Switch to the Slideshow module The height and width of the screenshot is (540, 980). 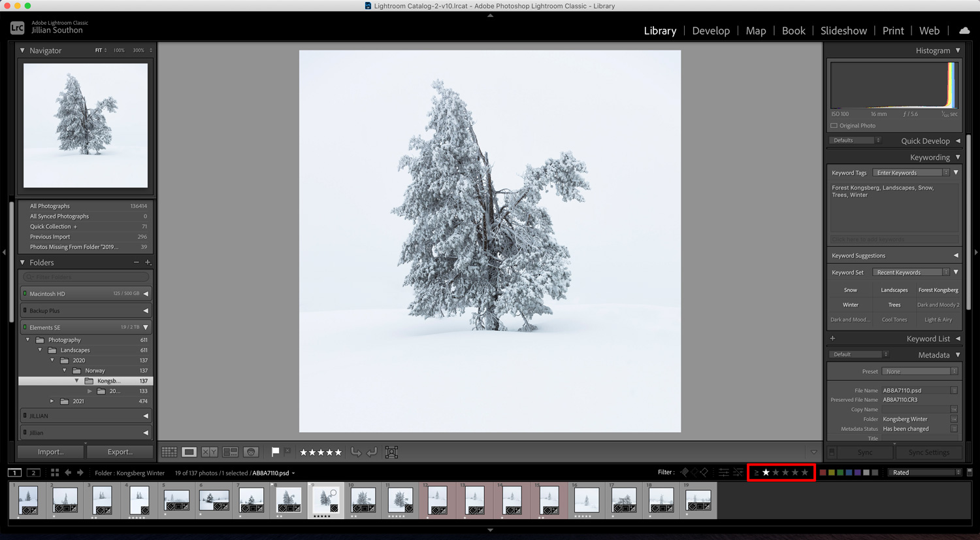click(843, 31)
